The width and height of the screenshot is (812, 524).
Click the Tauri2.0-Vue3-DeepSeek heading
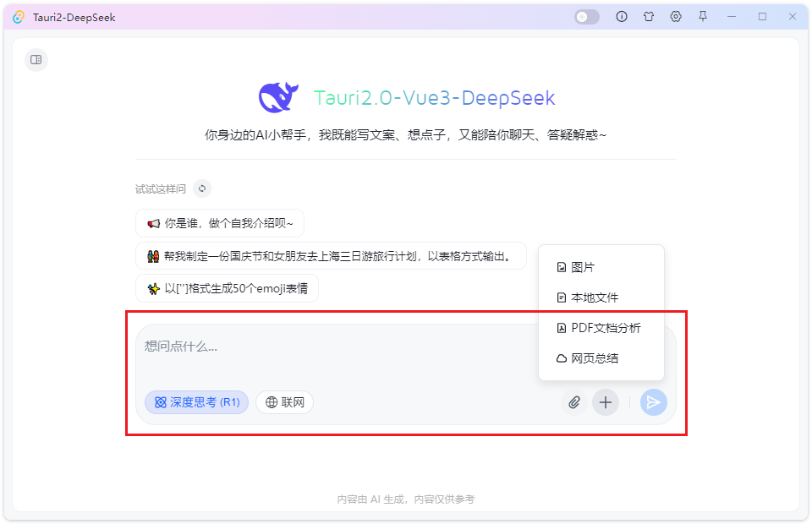click(x=435, y=98)
